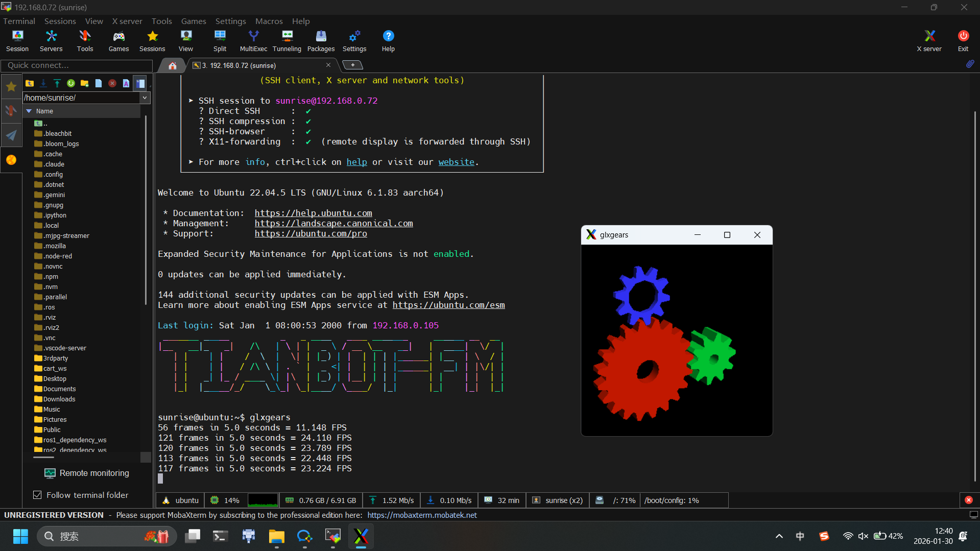Show hidden system tray icons chevron
The image size is (980, 551).
779,536
